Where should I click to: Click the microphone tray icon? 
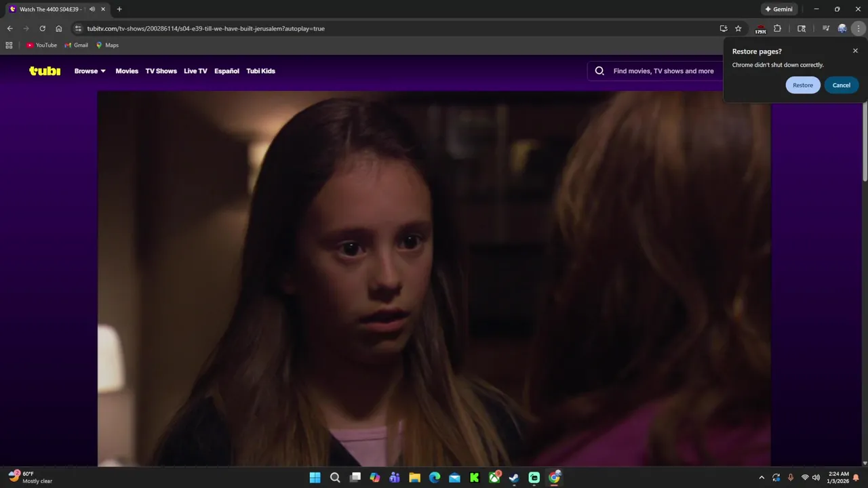pyautogui.click(x=791, y=478)
